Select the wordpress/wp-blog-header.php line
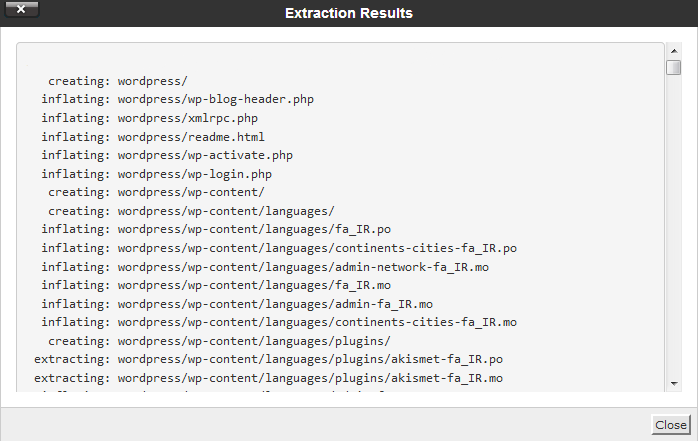 tap(178, 99)
